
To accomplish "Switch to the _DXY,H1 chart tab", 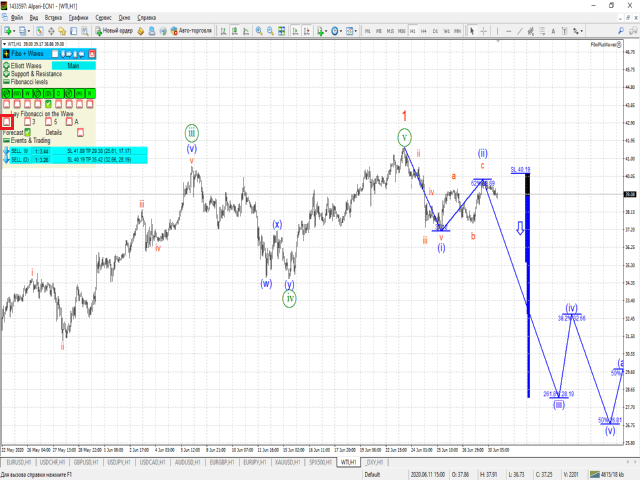I will point(374,462).
